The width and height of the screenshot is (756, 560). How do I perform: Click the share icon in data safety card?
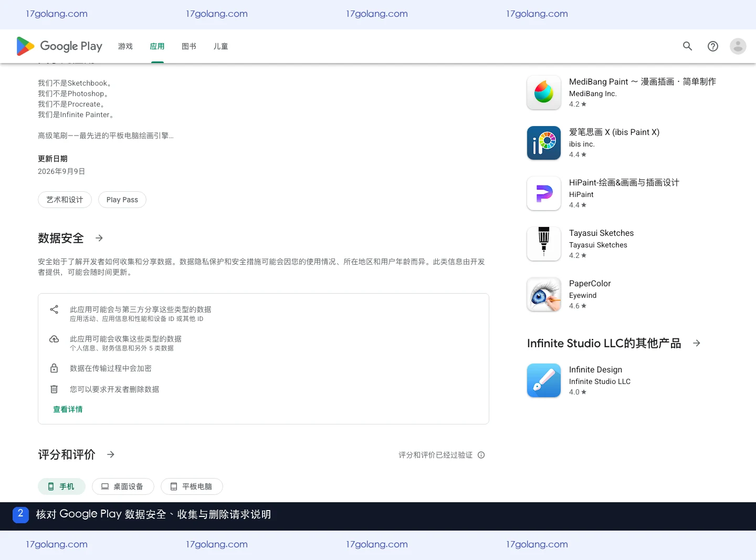[54, 309]
